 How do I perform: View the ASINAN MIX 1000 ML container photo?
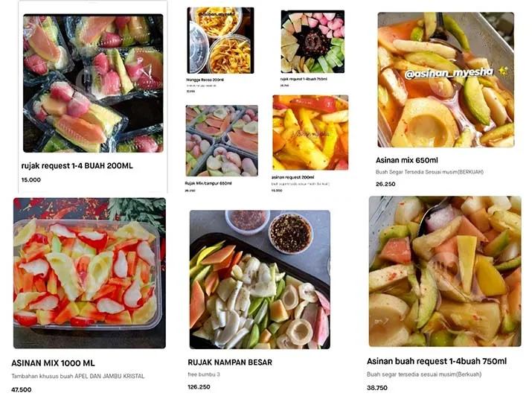click(89, 273)
